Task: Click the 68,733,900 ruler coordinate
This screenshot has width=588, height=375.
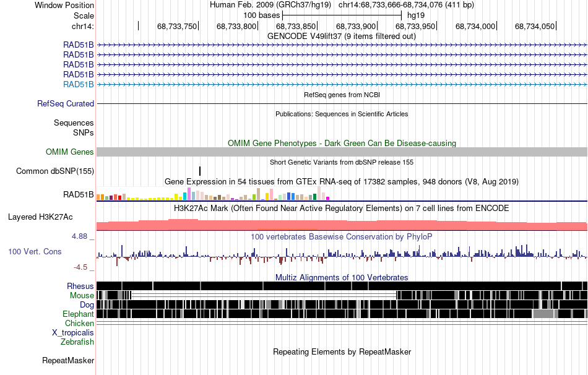Action: 355,26
